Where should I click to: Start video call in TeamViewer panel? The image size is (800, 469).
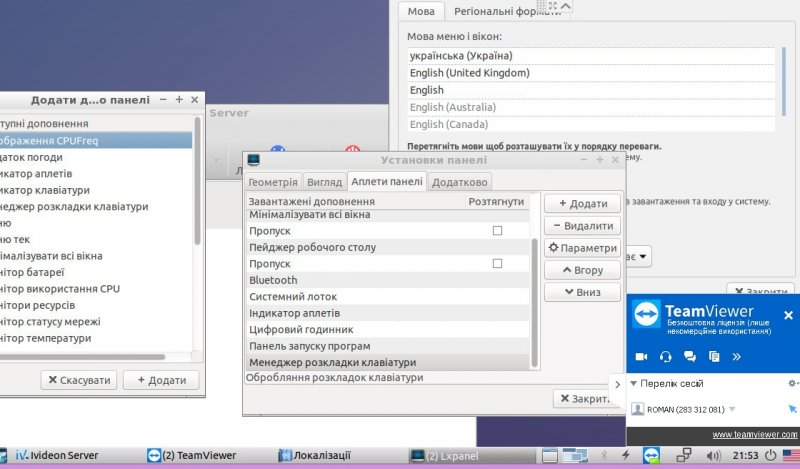(x=641, y=356)
